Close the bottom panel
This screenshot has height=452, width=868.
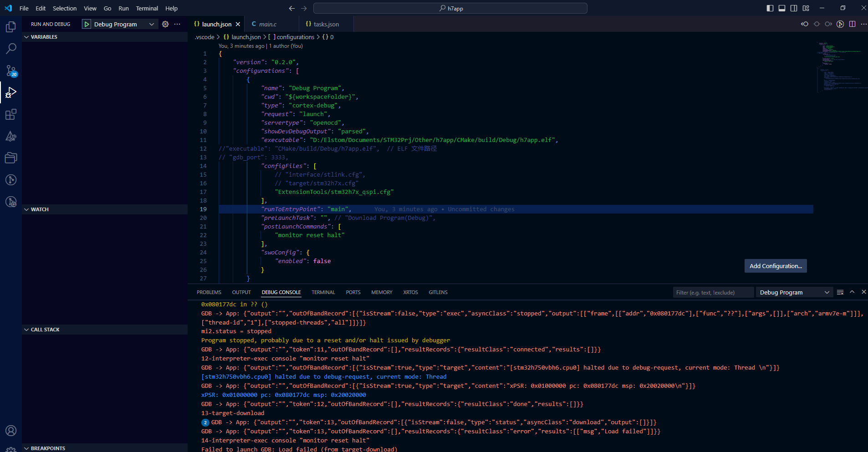863,292
